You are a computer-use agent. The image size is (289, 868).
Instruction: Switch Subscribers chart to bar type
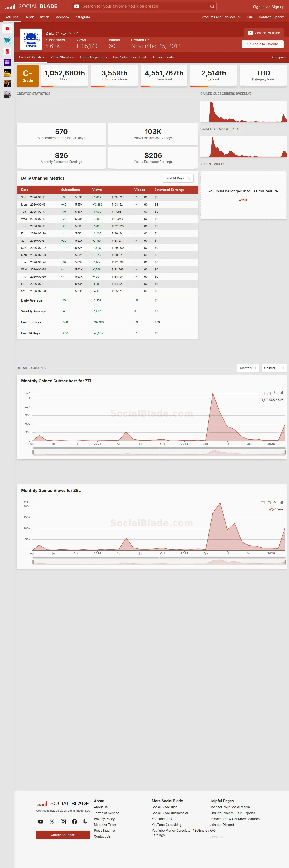point(281,393)
